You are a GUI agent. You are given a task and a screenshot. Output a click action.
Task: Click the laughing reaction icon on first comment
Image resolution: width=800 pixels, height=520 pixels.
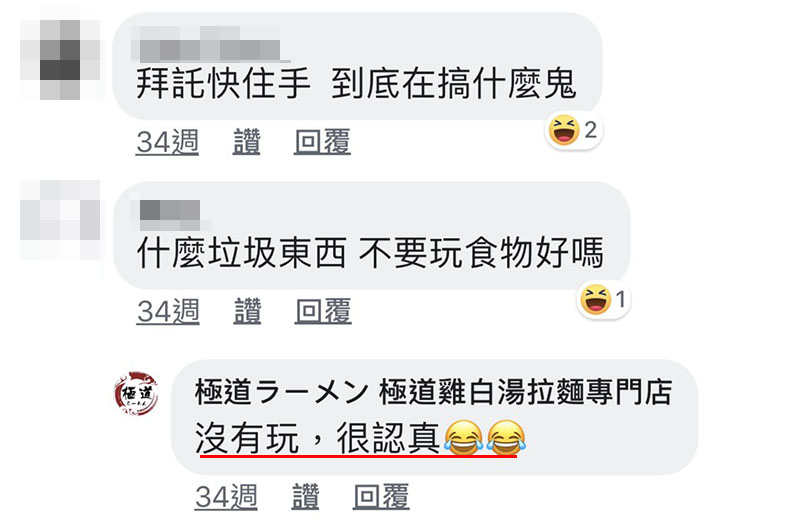(564, 130)
